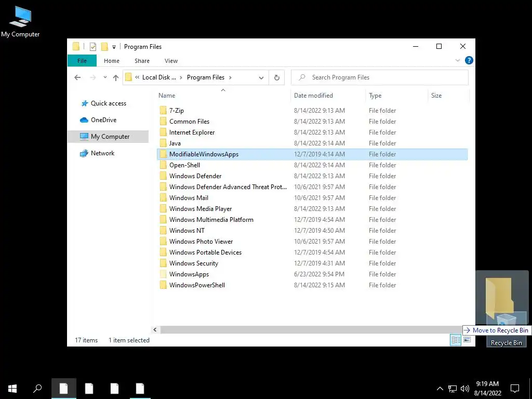Open volume control tray icon

[465, 389]
